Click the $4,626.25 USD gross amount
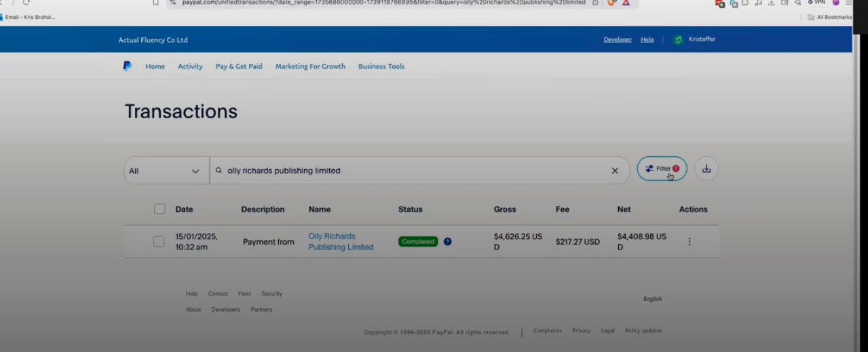 tap(518, 242)
